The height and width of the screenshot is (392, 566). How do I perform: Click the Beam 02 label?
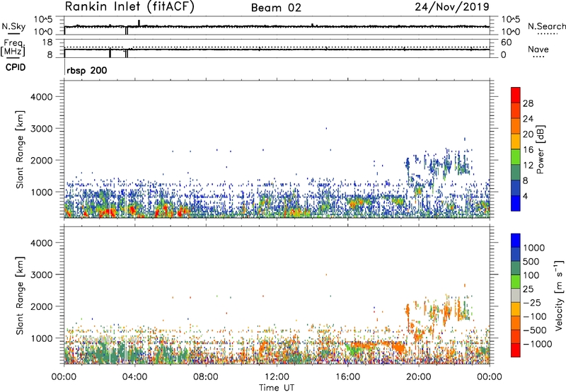pyautogui.click(x=276, y=8)
